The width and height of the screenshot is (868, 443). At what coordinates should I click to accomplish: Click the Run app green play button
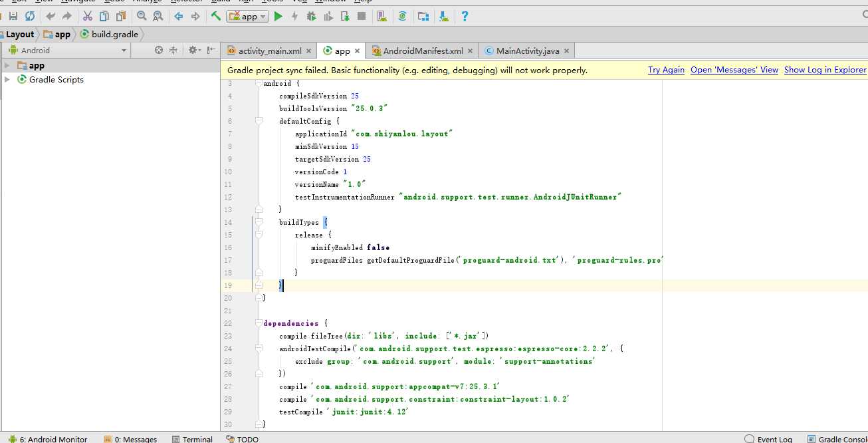[x=278, y=17]
